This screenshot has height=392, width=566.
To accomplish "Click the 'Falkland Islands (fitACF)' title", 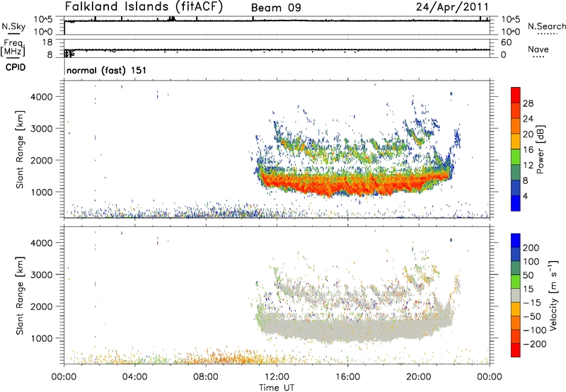I will 144,7.
